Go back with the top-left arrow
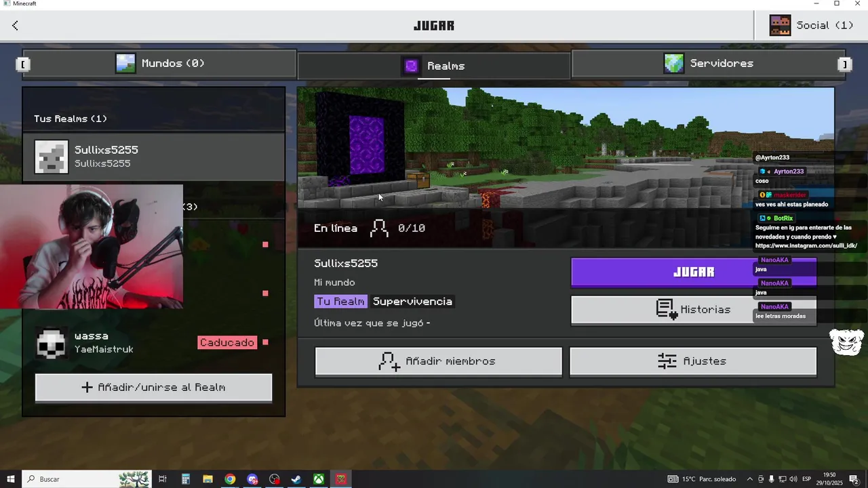Image resolution: width=868 pixels, height=488 pixels. click(x=15, y=25)
